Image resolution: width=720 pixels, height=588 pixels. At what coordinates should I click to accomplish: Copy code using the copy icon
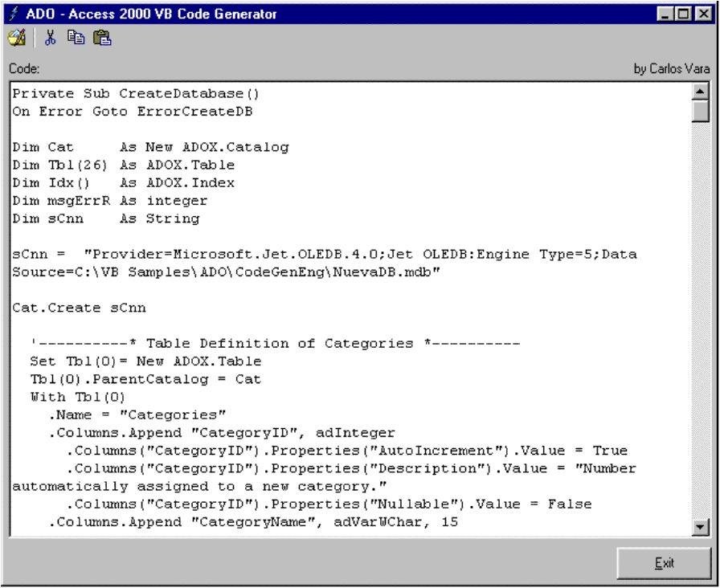(x=76, y=38)
